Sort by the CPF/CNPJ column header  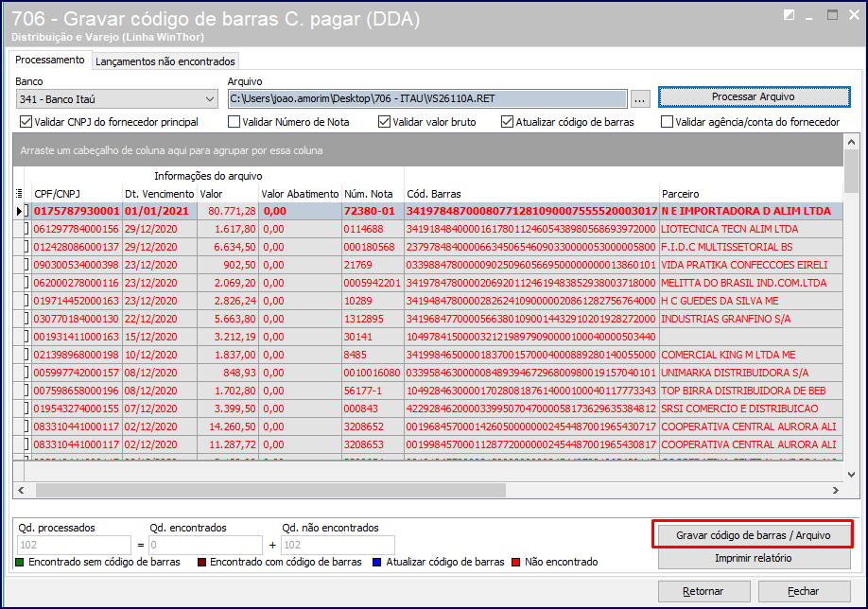77,194
